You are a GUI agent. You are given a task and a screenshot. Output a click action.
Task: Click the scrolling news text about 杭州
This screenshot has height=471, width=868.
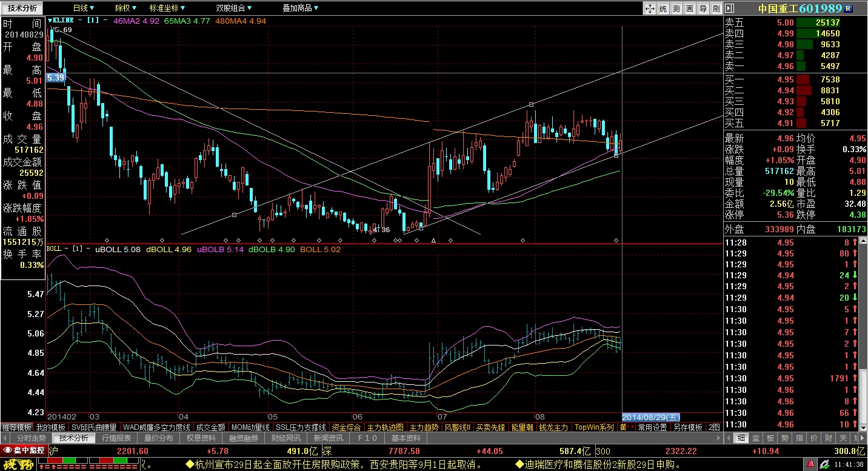point(335,465)
